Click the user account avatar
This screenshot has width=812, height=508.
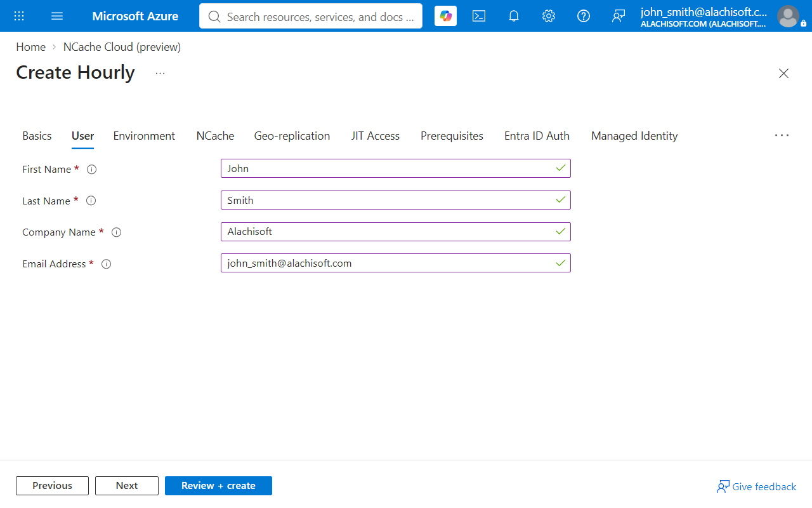[788, 16]
